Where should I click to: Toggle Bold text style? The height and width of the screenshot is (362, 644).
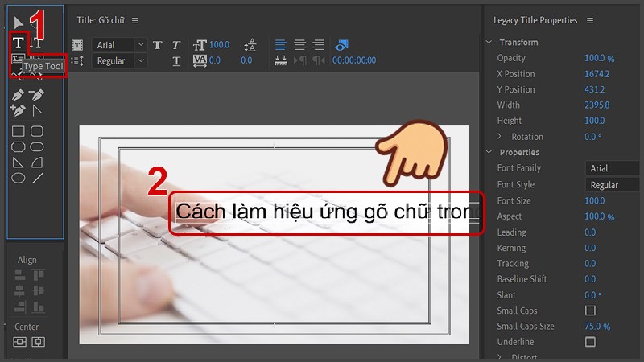coord(157,45)
